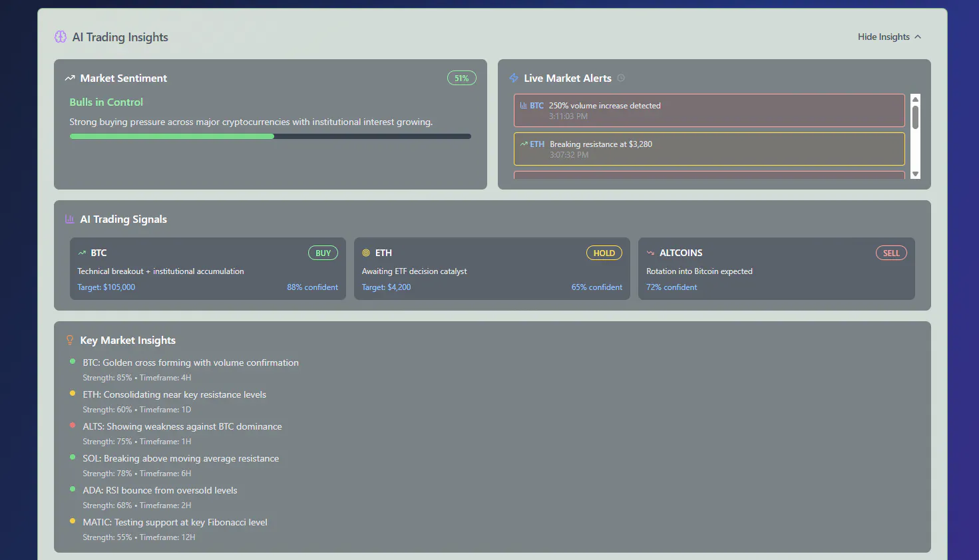Click green dot beside BTC Golden cross insight
This screenshot has height=560, width=979.
pos(73,361)
